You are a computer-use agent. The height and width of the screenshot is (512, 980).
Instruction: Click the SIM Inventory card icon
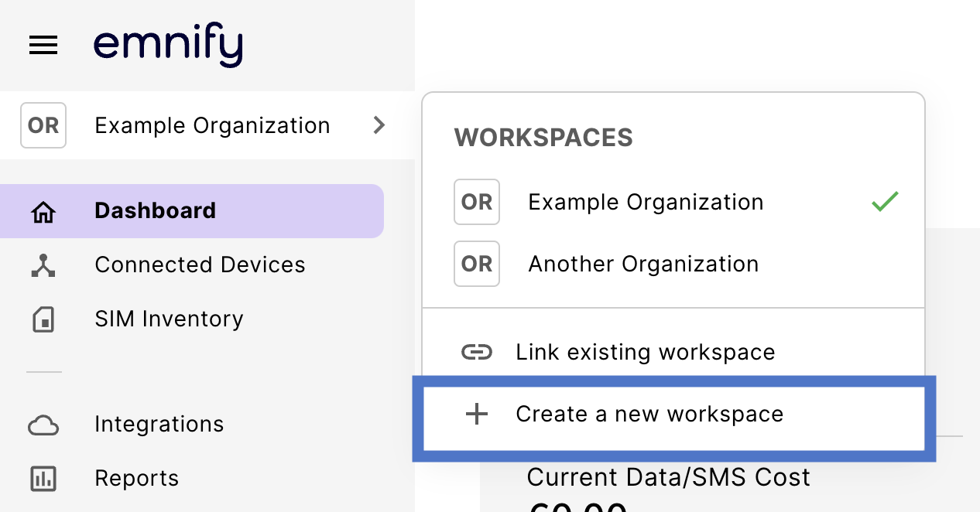(43, 319)
